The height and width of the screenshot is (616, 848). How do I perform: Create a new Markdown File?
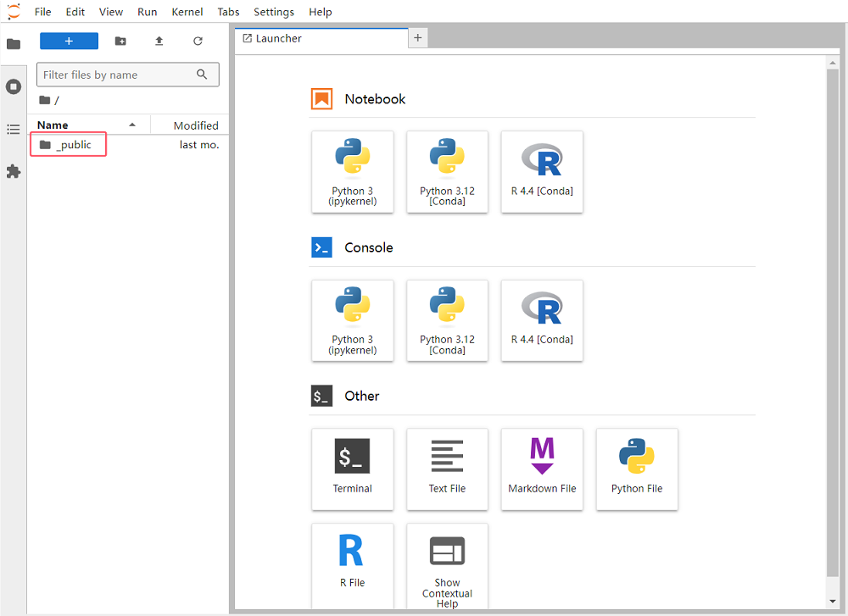[542, 469]
